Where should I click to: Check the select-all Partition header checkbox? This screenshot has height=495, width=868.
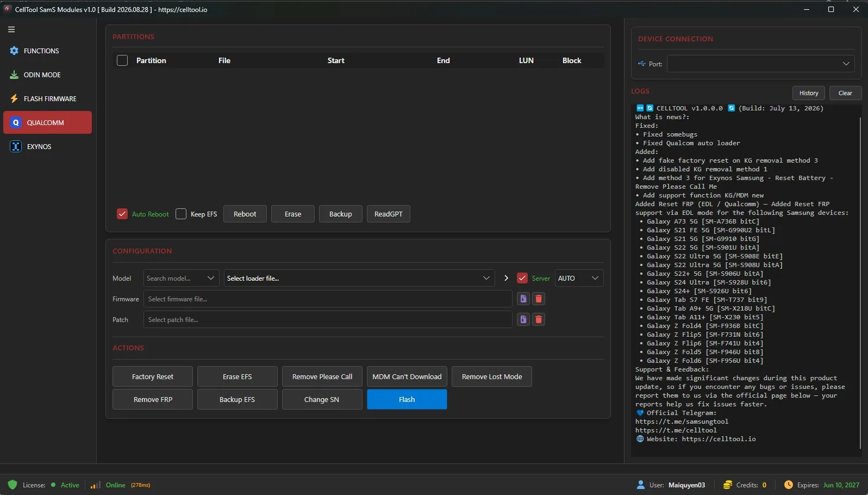122,60
